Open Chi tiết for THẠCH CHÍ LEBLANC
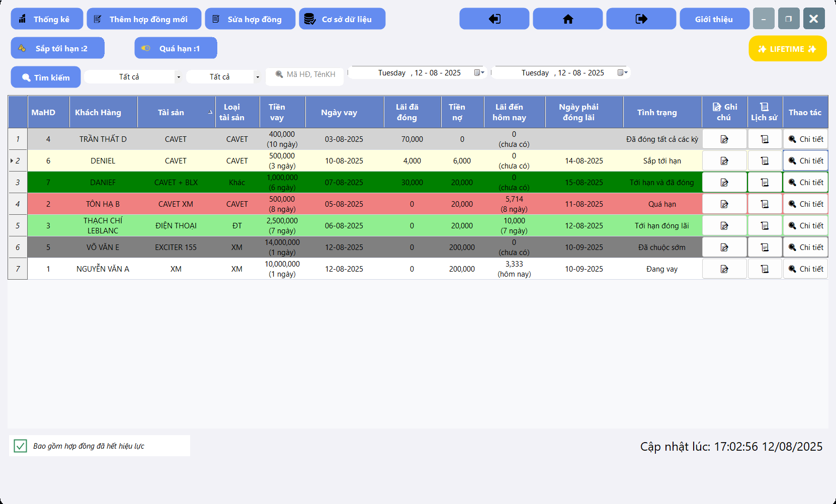 click(805, 226)
